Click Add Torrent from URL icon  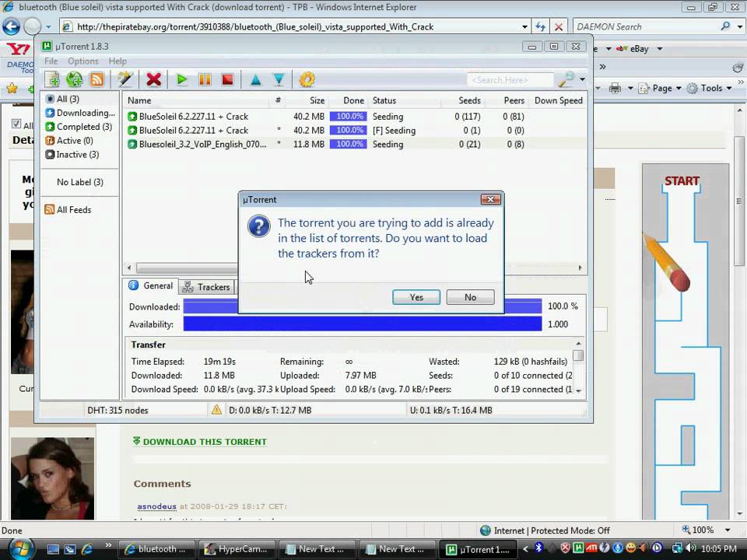pos(75,79)
